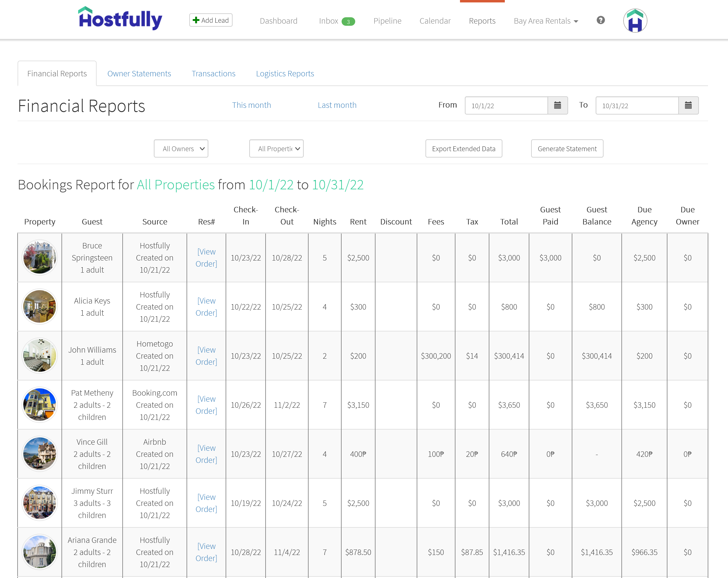728x578 pixels.
Task: Select the Last month date filter link
Action: 337,105
